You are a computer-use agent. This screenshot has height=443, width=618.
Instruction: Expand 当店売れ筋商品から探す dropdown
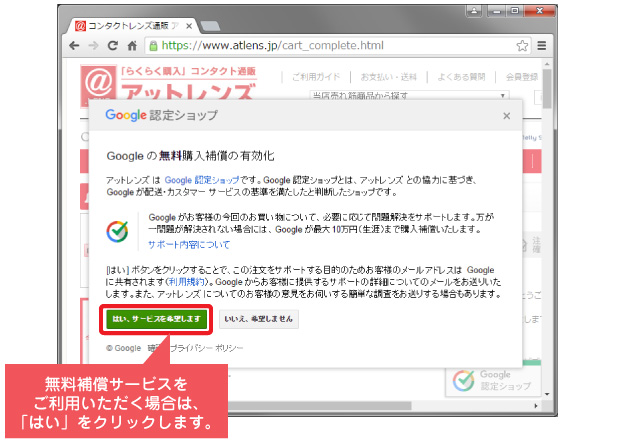[409, 95]
